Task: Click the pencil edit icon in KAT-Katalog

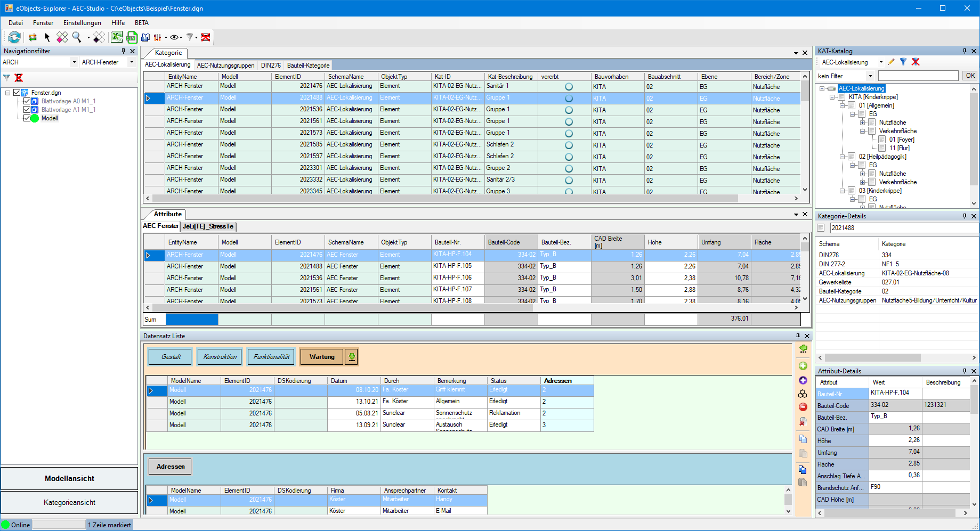Action: (x=891, y=62)
